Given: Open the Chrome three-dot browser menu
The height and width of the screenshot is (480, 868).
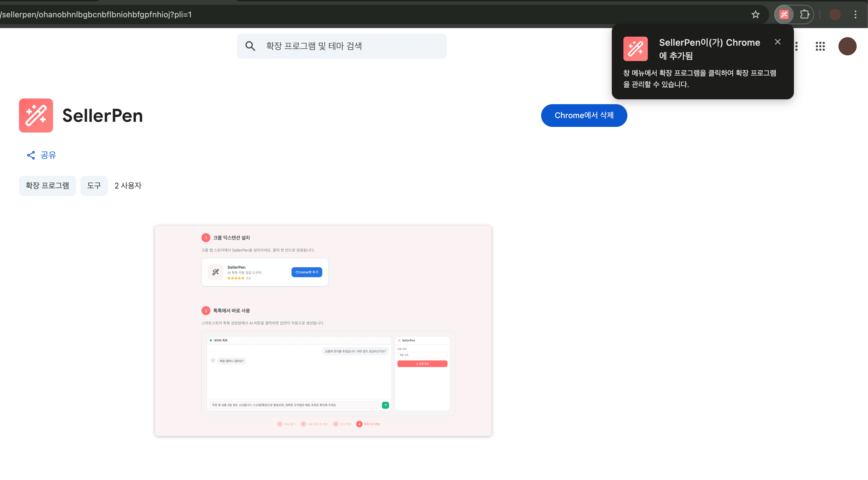Looking at the screenshot, I should (x=855, y=14).
